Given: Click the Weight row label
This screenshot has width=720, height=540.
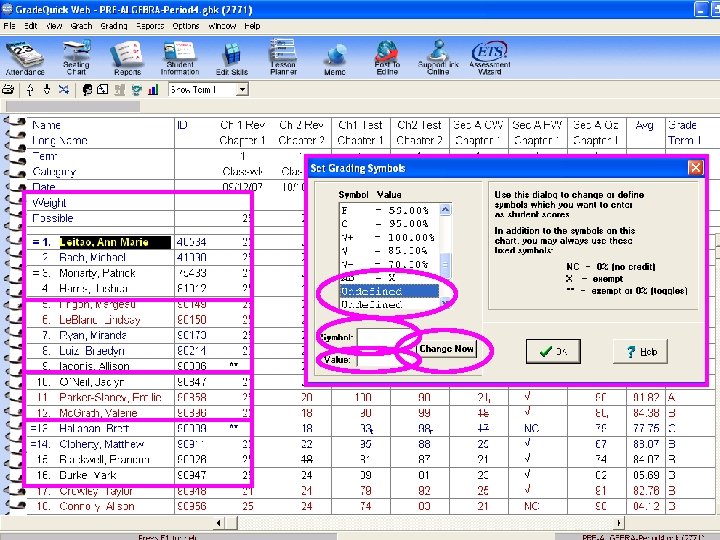Looking at the screenshot, I should pos(49,203).
